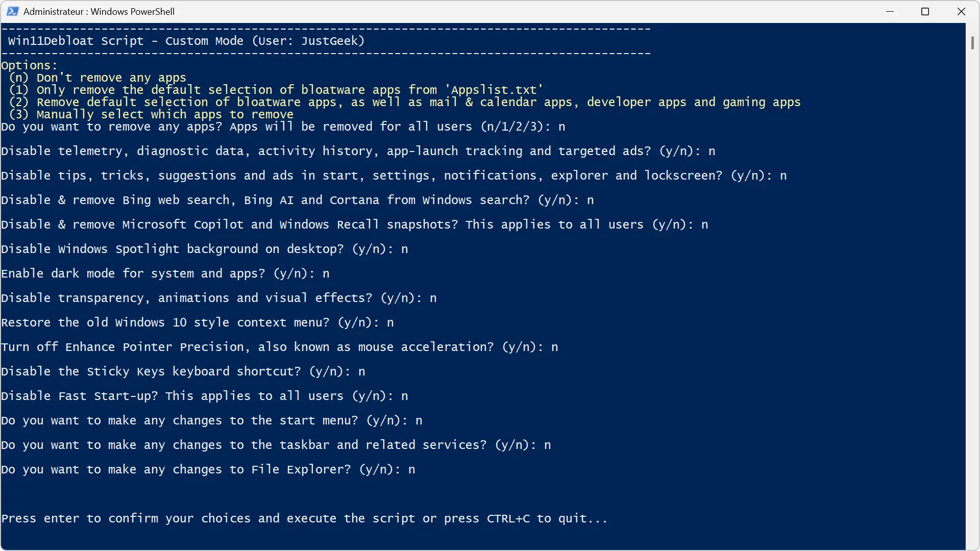Viewport: 980px width, 551px height.
Task: Maximize the PowerShell window
Action: pyautogui.click(x=925, y=11)
